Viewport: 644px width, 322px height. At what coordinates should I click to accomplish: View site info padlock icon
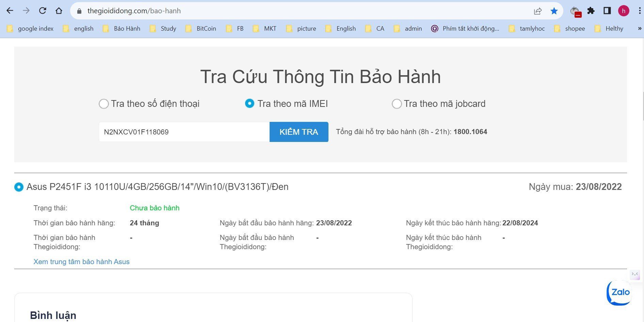pos(79,11)
